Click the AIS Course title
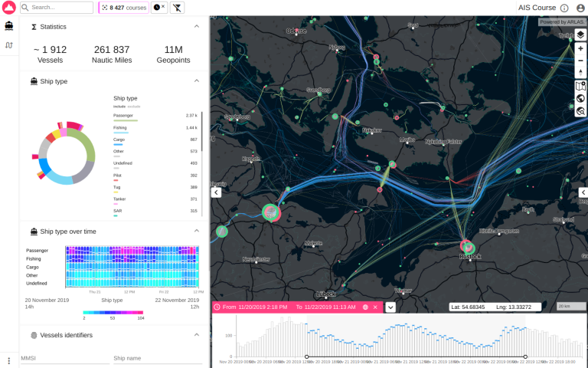Image resolution: width=588 pixels, height=368 pixels. click(x=537, y=8)
